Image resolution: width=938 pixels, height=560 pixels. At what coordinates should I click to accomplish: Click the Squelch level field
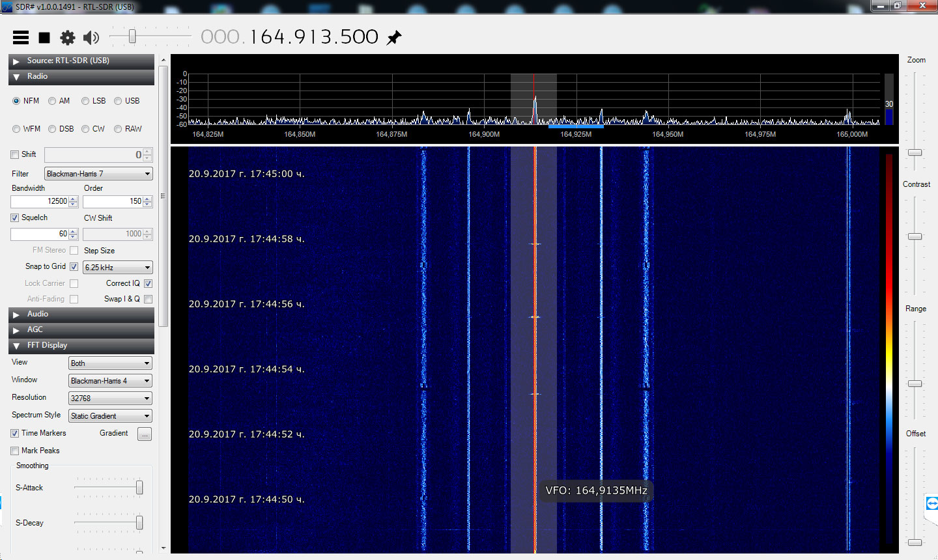coord(40,234)
